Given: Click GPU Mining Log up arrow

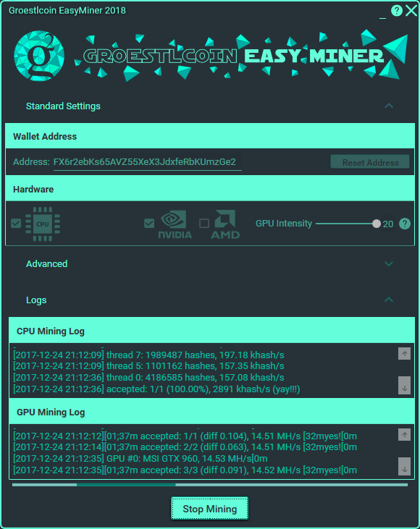Looking at the screenshot, I should click(x=404, y=434).
